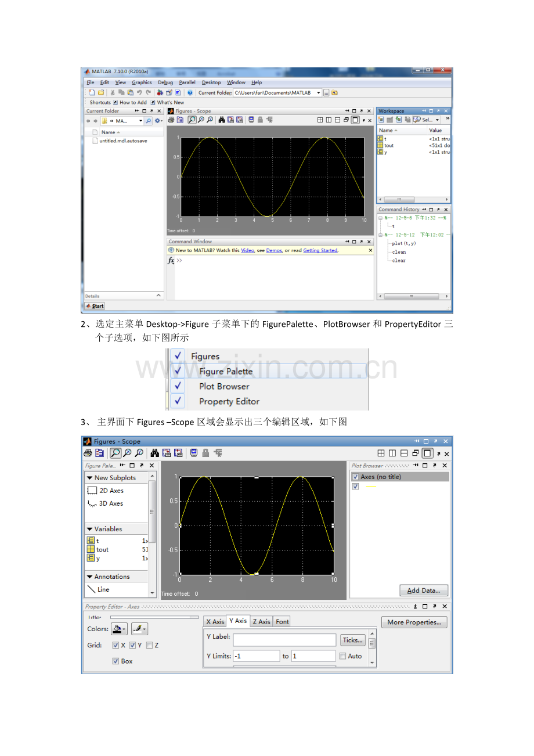Click restore axes settings icon in lower Figures toolbar
534x756 pixels.
click(x=178, y=453)
